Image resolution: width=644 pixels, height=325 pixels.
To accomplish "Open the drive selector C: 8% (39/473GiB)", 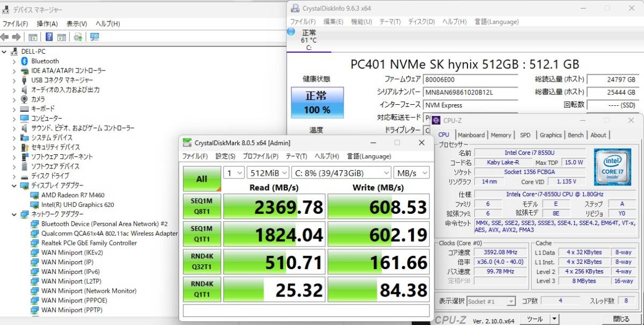I will tap(341, 173).
